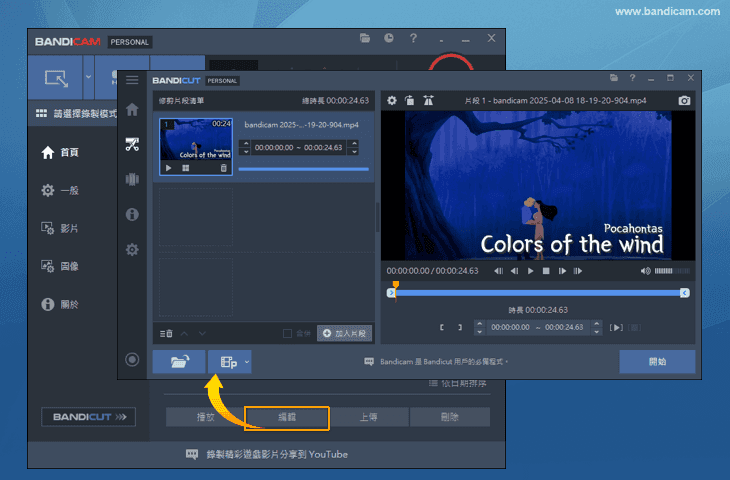The width and height of the screenshot is (730, 480).
Task: Click the timeline end handle
Action: [684, 293]
